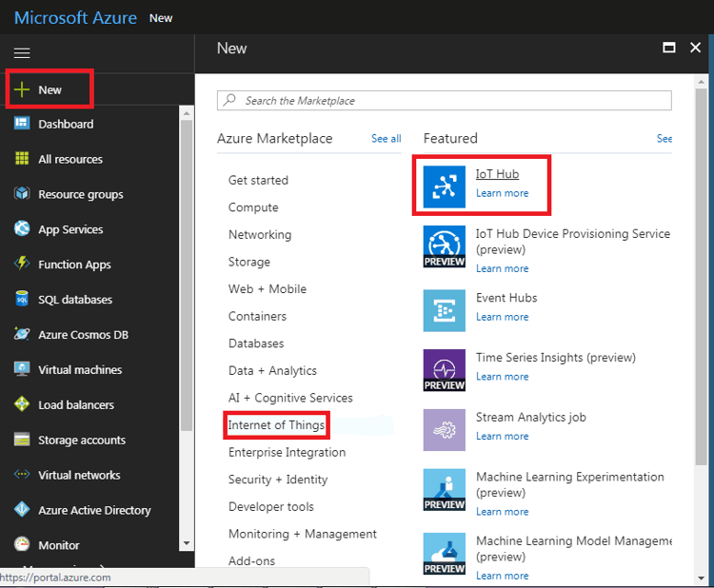Click the Time Series Insights icon
The width and height of the screenshot is (714, 588).
click(x=444, y=370)
